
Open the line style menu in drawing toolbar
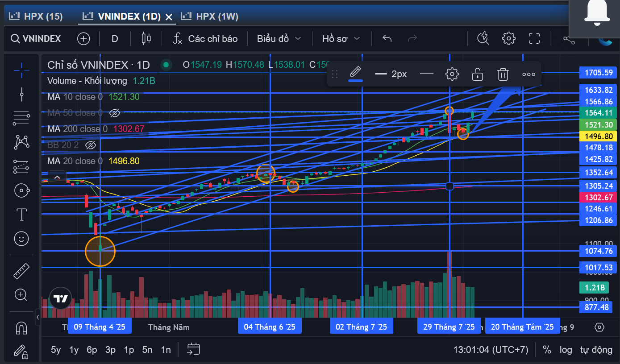pyautogui.click(x=427, y=74)
